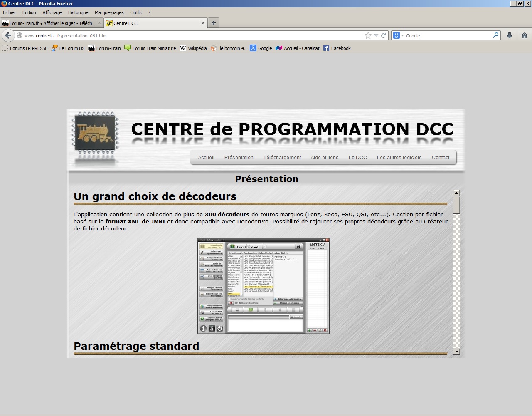The height and width of the screenshot is (416, 532).
Task: Close the Centre DCC tab
Action: pos(203,23)
